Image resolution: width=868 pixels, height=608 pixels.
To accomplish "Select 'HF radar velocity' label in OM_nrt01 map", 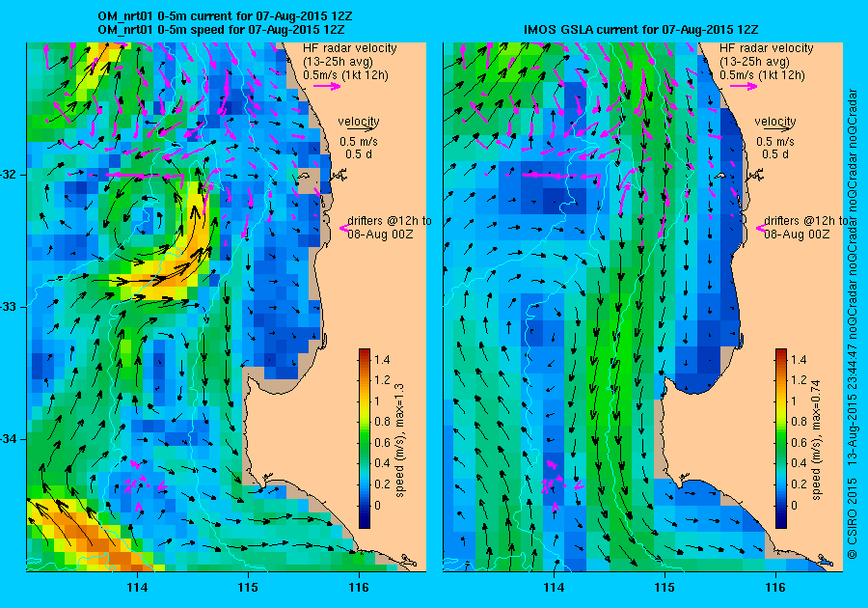I will pos(350,48).
